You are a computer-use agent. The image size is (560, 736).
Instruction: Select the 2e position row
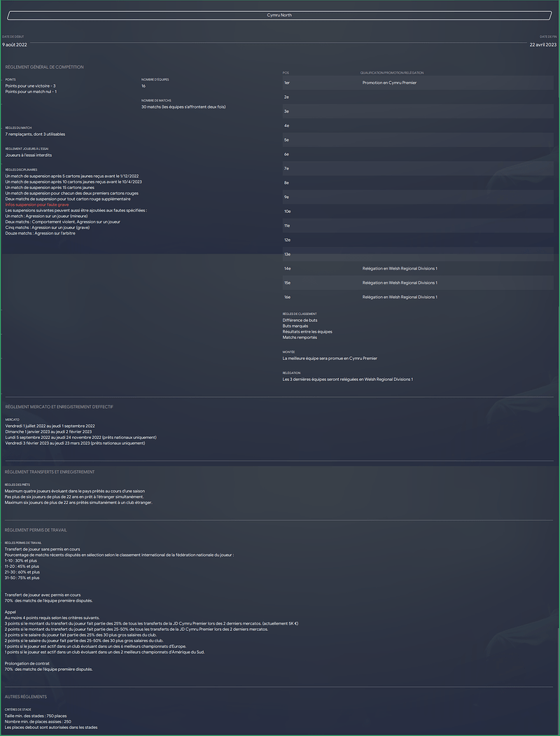coord(418,97)
